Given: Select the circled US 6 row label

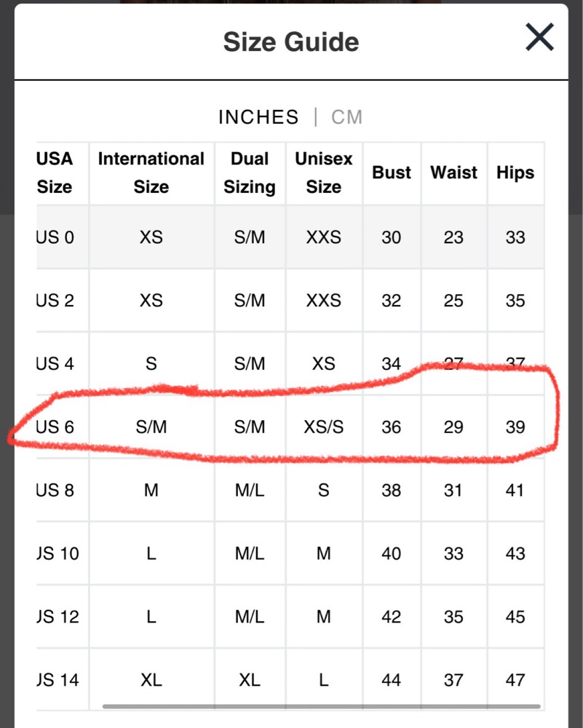Looking at the screenshot, I should point(55,427).
